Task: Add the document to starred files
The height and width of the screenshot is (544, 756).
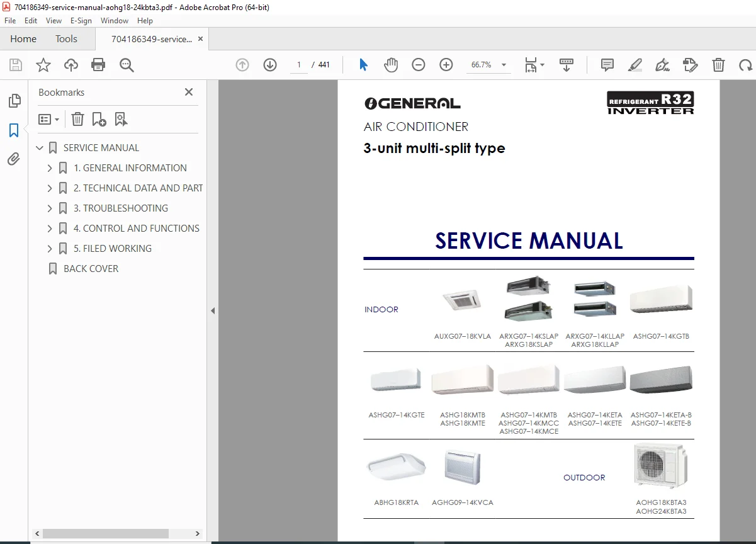Action: (43, 65)
